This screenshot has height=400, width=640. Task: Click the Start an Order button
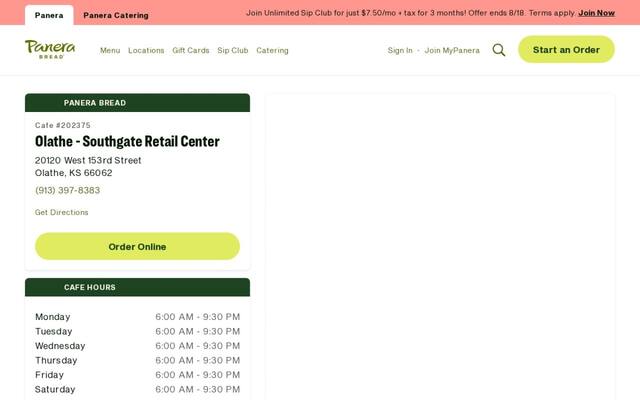pos(566,49)
